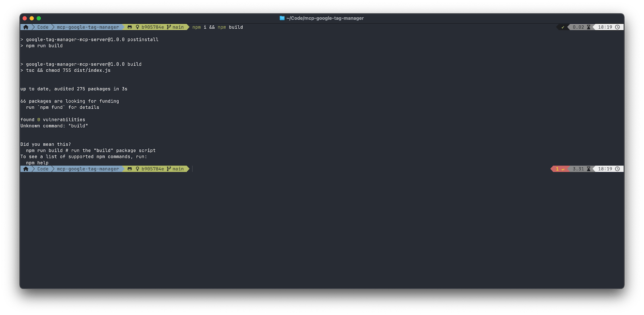Click "To see a list of supported npm commands"
The width and height of the screenshot is (644, 315).
click(84, 157)
